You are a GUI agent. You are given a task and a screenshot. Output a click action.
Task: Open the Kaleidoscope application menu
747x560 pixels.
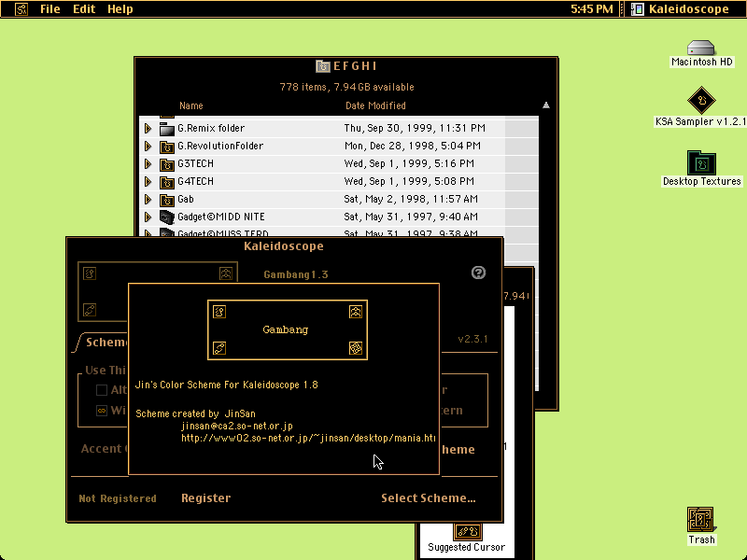[x=682, y=9]
